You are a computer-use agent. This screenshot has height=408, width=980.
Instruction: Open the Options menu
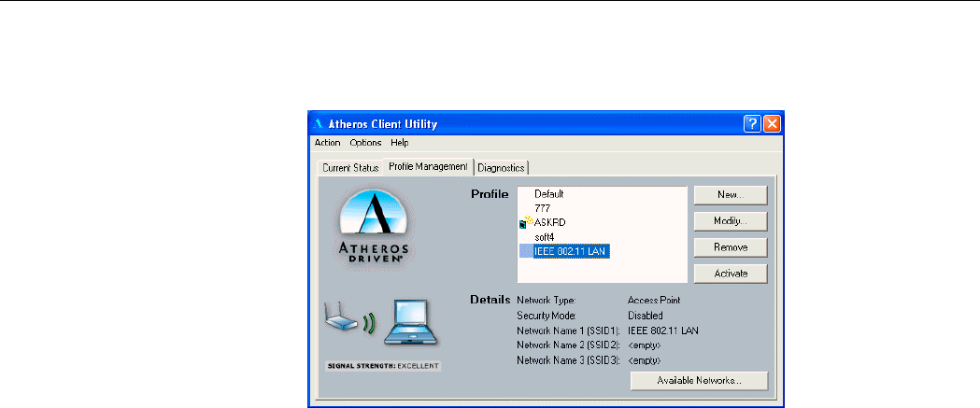[x=365, y=143]
